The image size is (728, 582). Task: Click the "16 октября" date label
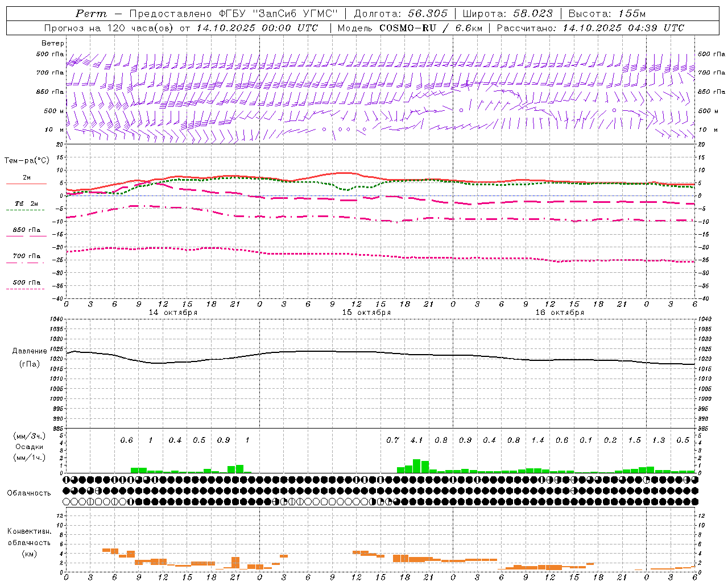(560, 313)
